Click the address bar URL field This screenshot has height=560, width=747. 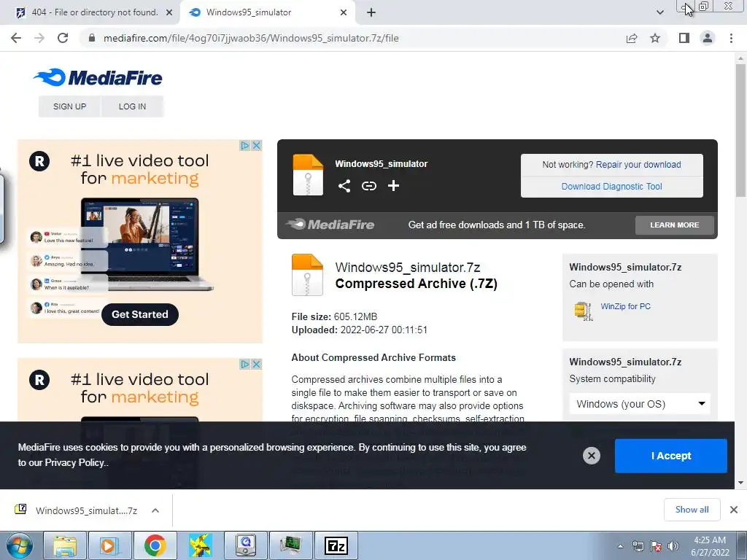[352, 38]
